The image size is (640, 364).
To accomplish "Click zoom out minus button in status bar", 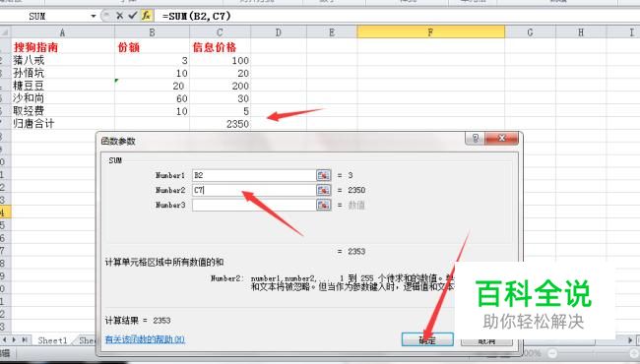I will (x=551, y=353).
